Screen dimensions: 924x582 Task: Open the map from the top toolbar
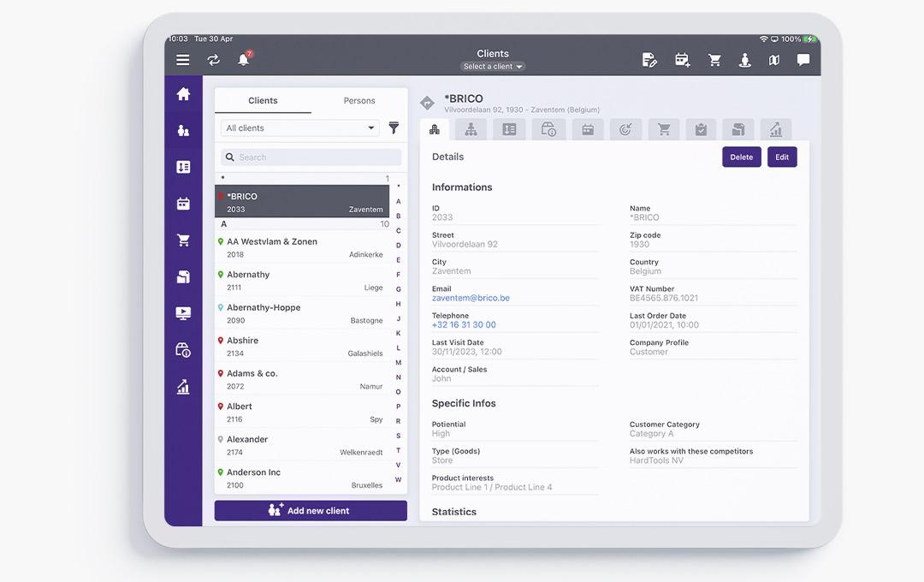pos(775,60)
